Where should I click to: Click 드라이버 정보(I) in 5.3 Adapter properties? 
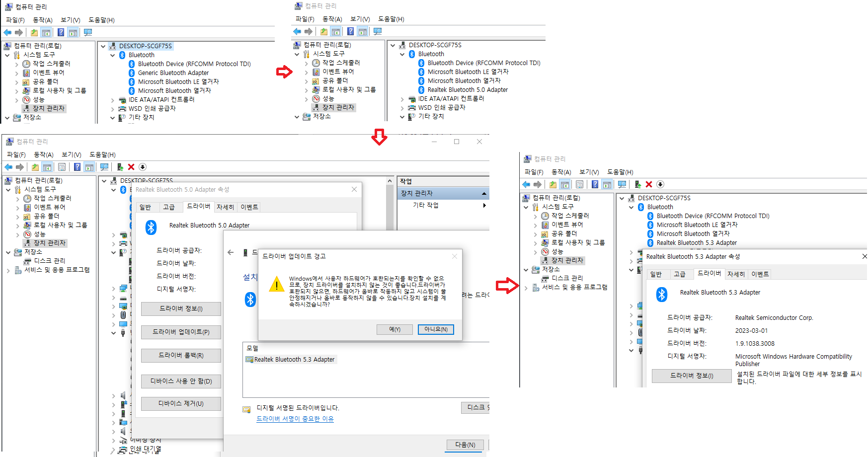(692, 376)
